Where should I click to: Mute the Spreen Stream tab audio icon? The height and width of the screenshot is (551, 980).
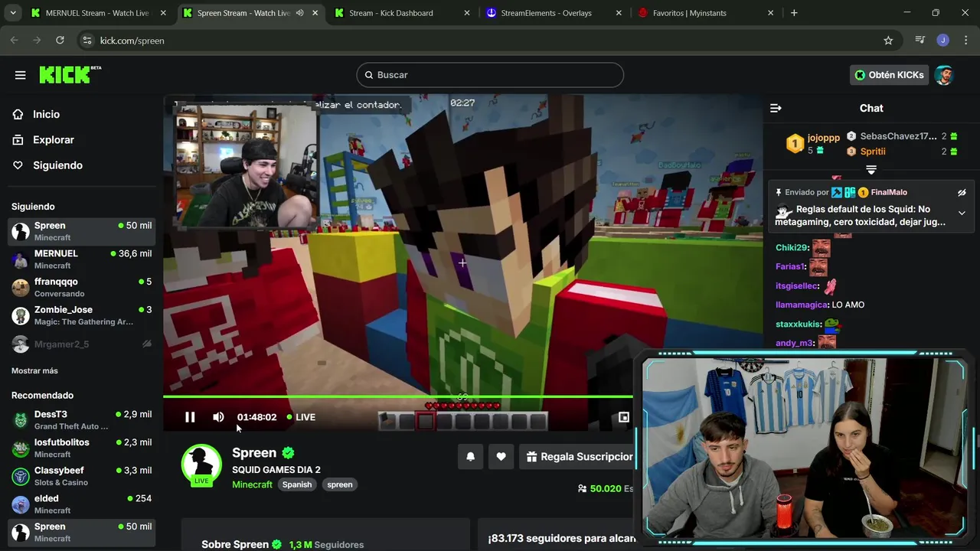(299, 13)
